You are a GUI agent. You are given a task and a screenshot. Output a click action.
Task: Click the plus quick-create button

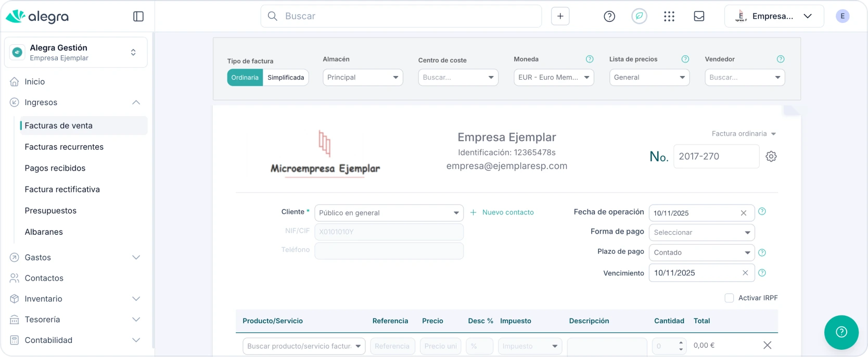coord(560,16)
